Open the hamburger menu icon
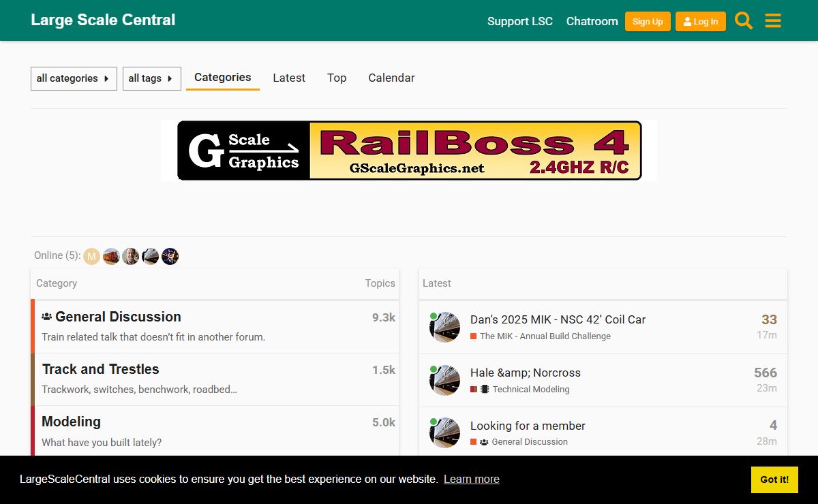 [x=773, y=21]
